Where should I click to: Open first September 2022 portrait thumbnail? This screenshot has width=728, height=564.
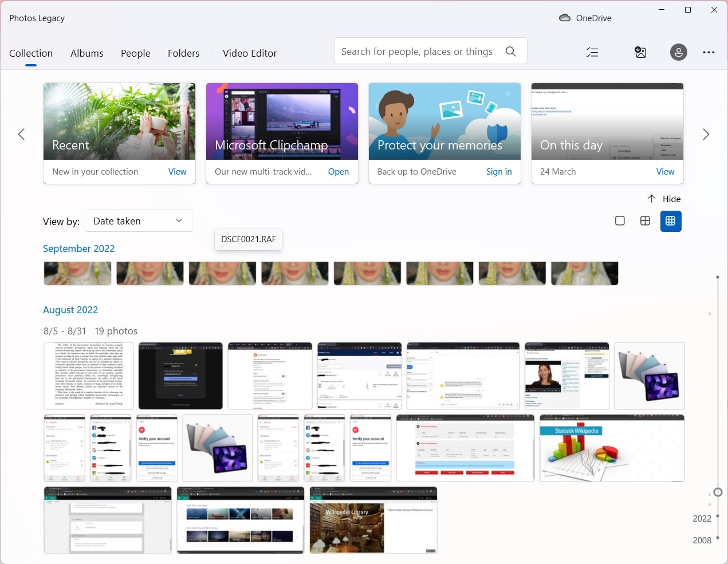click(x=78, y=274)
